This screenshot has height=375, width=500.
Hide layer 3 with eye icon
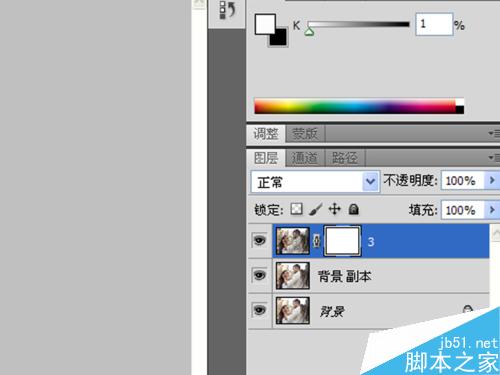pos(259,240)
